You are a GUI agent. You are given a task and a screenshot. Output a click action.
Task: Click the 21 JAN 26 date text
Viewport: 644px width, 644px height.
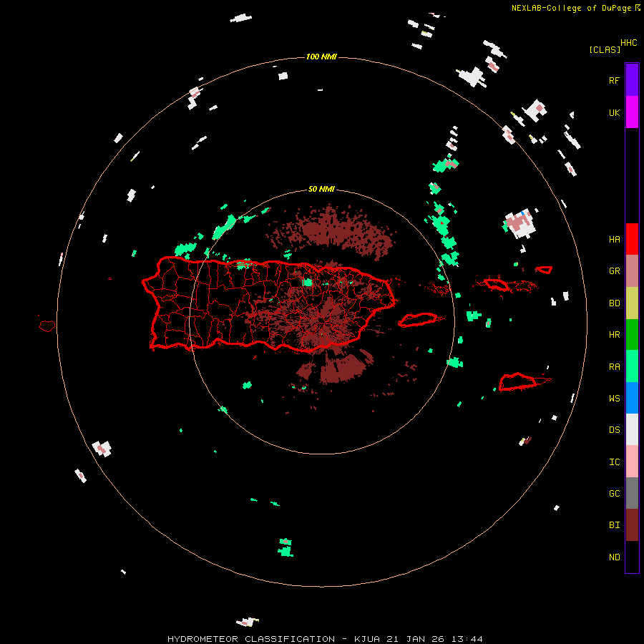[x=415, y=639]
